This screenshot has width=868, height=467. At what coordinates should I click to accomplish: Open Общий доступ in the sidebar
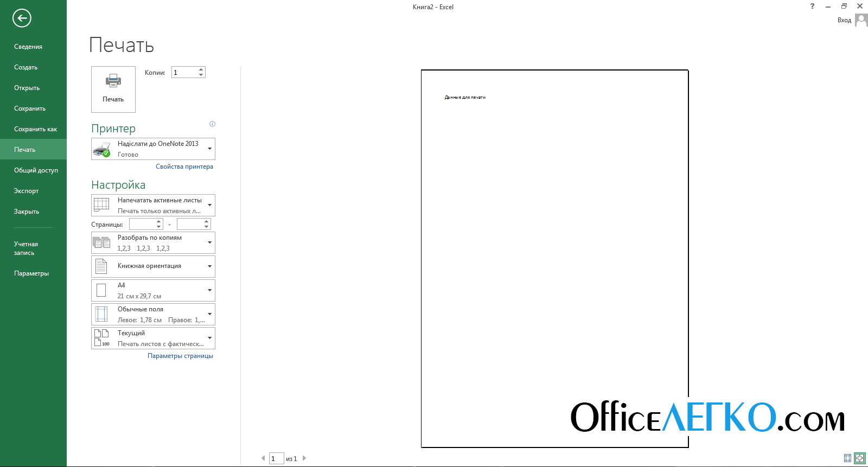[33, 170]
